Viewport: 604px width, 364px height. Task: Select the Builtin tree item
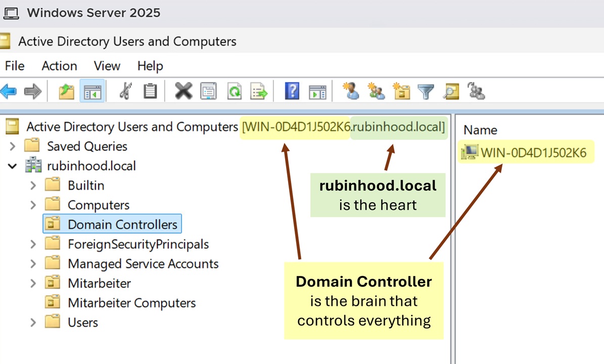[x=86, y=186]
